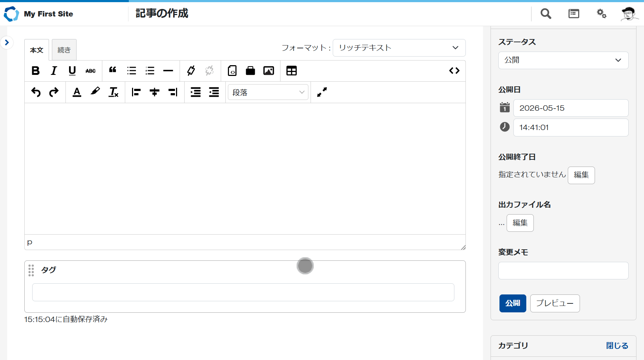Align text left
The width and height of the screenshot is (644, 360).
click(x=136, y=92)
